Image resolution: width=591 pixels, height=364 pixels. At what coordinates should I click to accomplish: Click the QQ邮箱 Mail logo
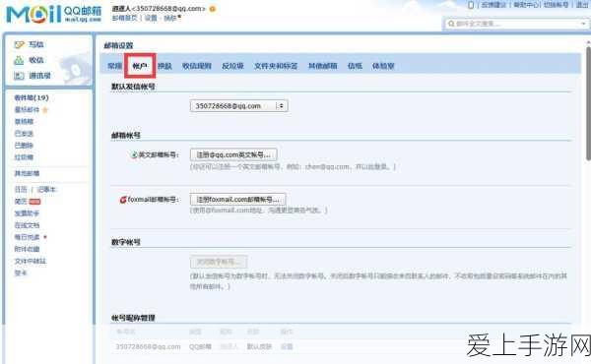tap(54, 15)
